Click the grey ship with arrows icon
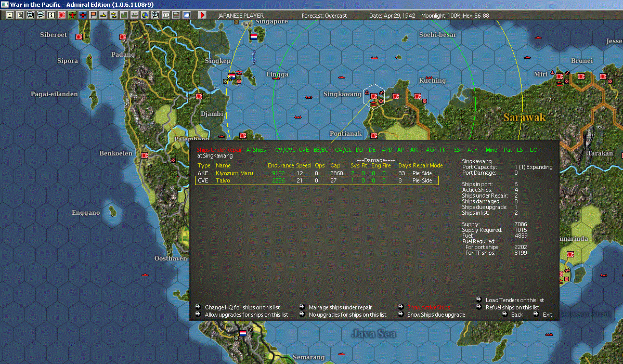 (x=134, y=15)
